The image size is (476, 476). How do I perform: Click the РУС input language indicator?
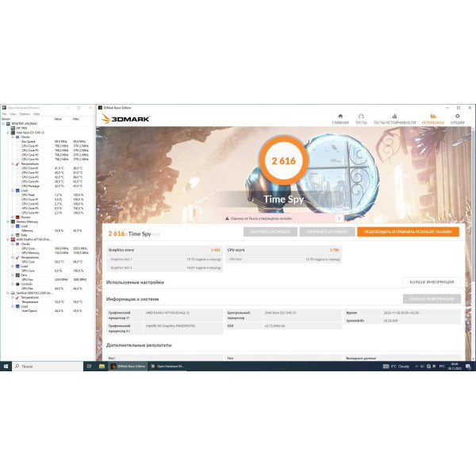pyautogui.click(x=442, y=367)
